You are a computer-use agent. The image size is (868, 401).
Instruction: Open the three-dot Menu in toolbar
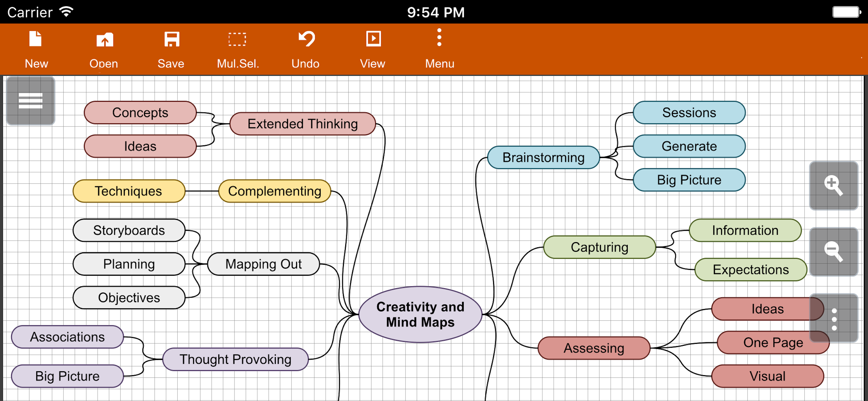coord(439,48)
